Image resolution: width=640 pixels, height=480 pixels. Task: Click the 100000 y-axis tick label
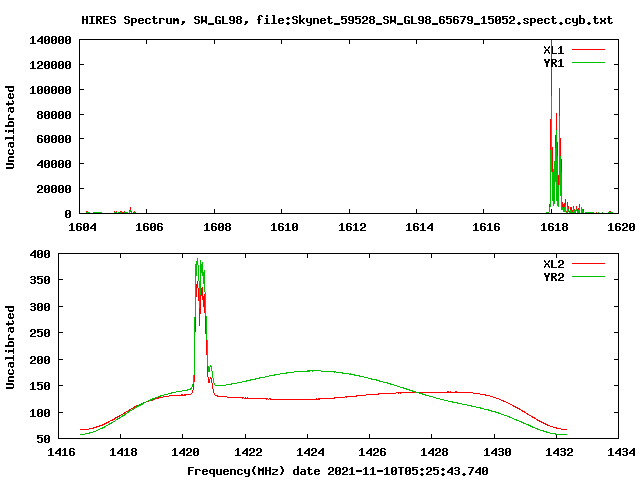(x=50, y=90)
